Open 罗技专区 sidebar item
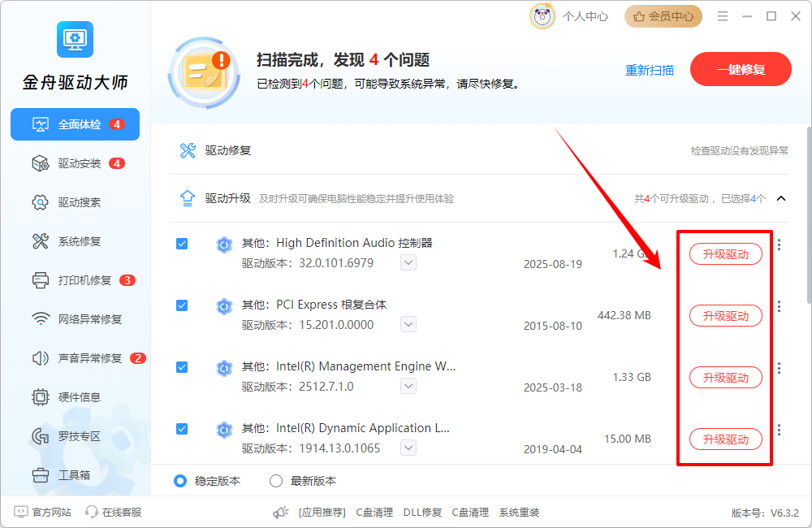The width and height of the screenshot is (812, 528). pyautogui.click(x=75, y=436)
